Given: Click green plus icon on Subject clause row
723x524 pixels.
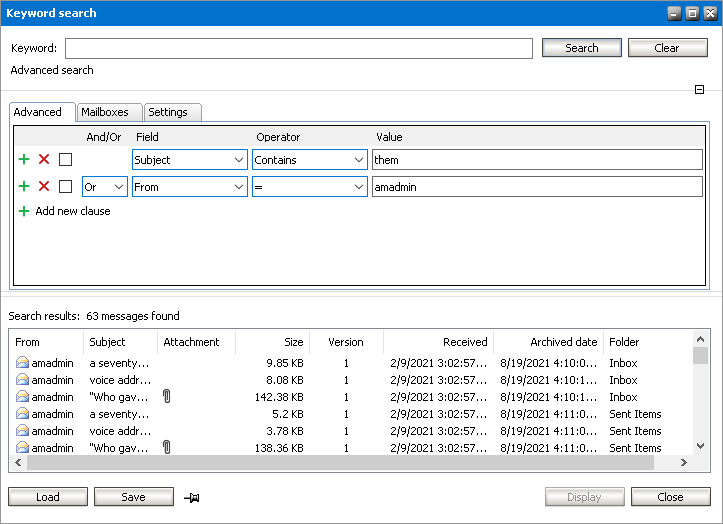Looking at the screenshot, I should click(24, 159).
